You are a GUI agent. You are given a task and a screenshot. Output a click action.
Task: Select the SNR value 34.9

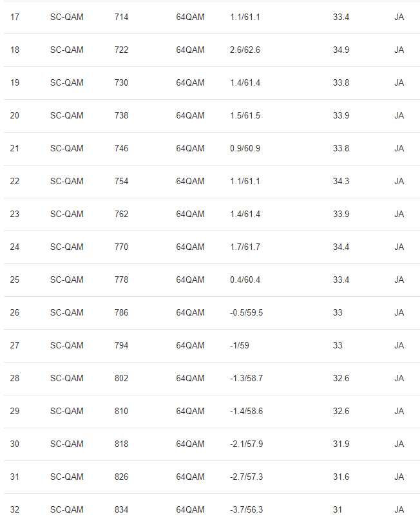pyautogui.click(x=341, y=50)
